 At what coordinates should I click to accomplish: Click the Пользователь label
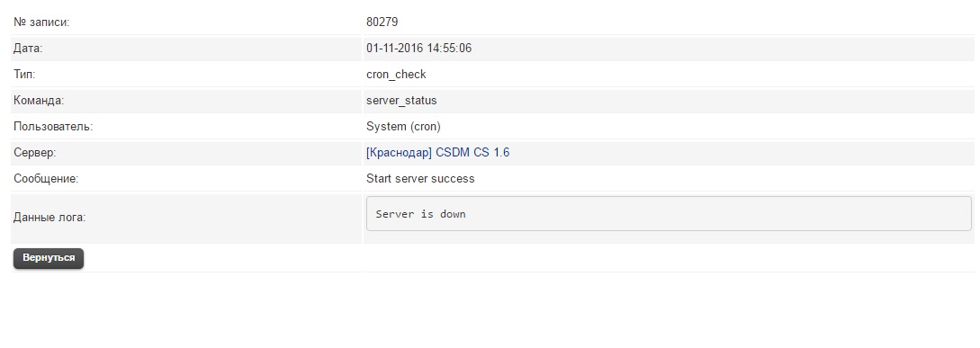tap(53, 127)
